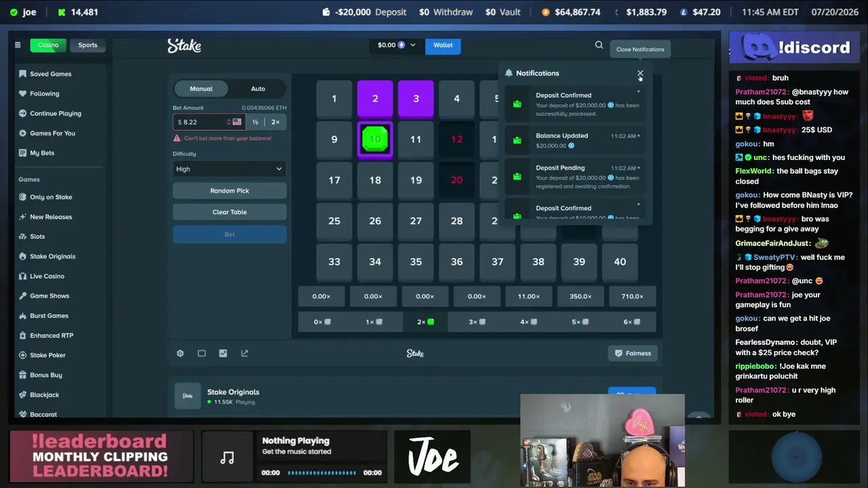
Task: Open the $0.00 balance currency dropdown
Action: [397, 45]
